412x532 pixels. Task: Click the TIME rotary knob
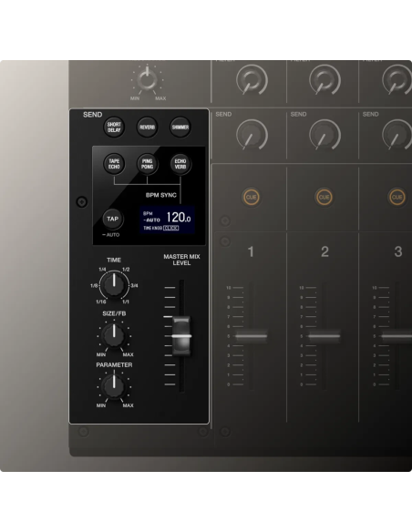114,285
